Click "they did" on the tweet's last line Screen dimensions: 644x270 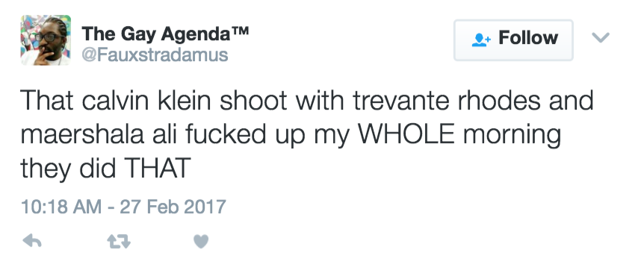68,169
